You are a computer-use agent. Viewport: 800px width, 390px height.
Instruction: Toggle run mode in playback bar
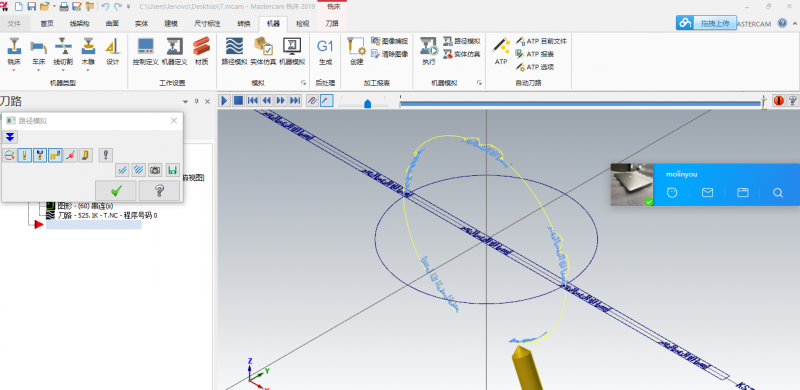pos(327,101)
